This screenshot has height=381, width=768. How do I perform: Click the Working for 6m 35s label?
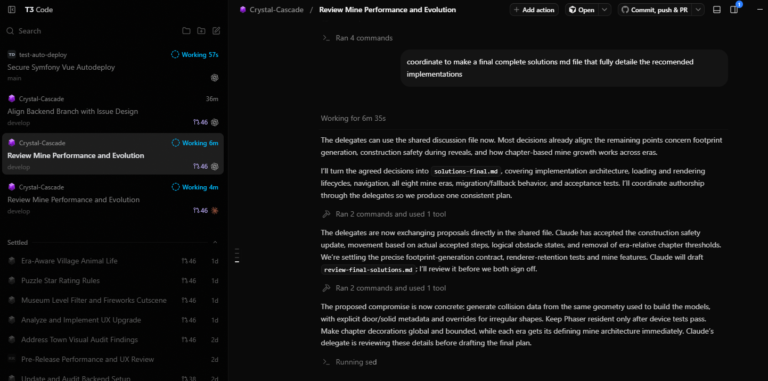click(353, 119)
